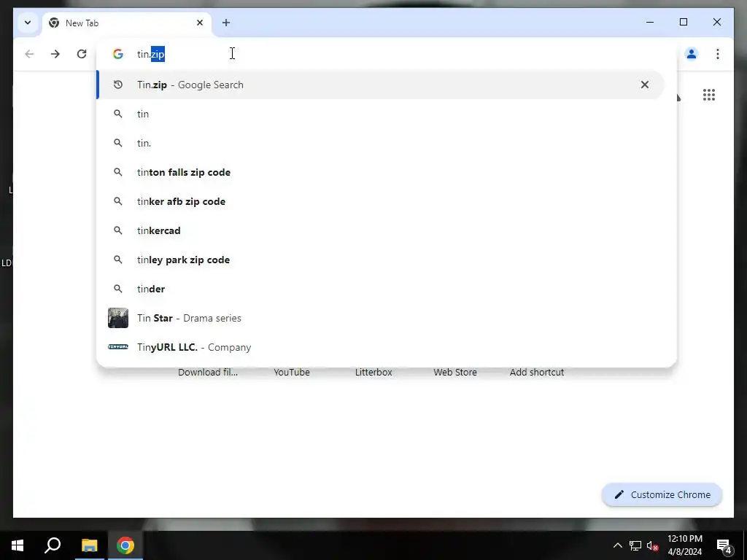Click the Google logo in address bar
Screen dimensions: 747x560
pyautogui.click(x=117, y=54)
